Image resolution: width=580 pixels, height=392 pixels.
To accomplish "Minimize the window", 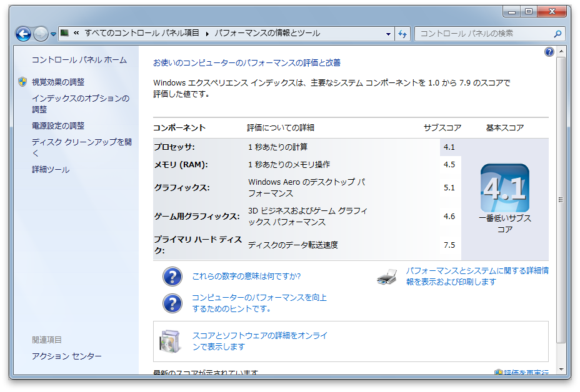I will tap(512, 12).
